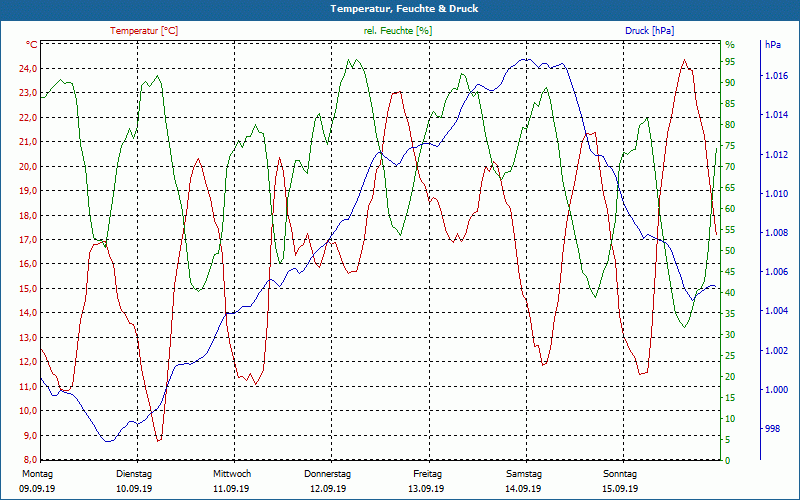800x500 pixels.
Task: Click the '30' humidity axis value
Action: 730,335
